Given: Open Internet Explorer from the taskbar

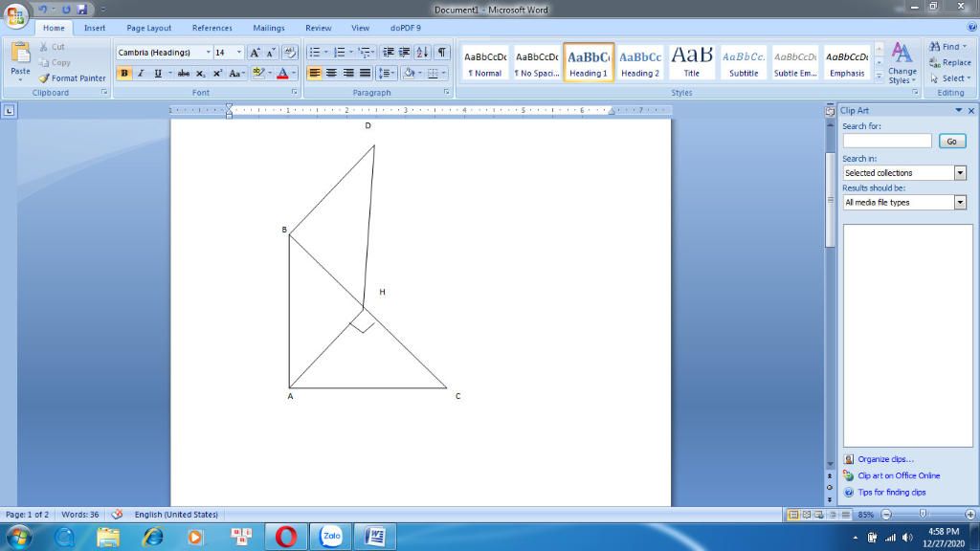Looking at the screenshot, I should [152, 537].
